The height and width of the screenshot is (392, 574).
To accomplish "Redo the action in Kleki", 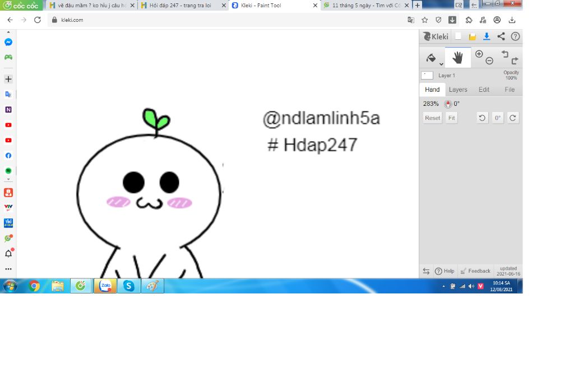I will coord(515,60).
